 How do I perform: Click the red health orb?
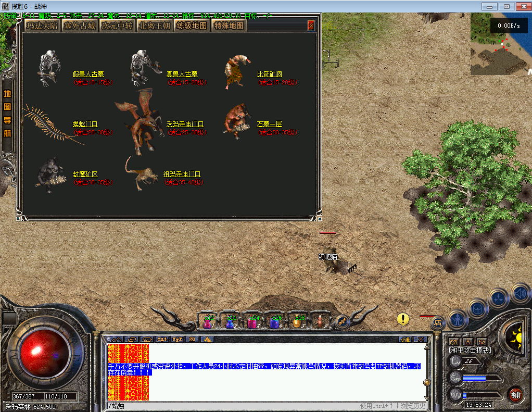pos(45,353)
